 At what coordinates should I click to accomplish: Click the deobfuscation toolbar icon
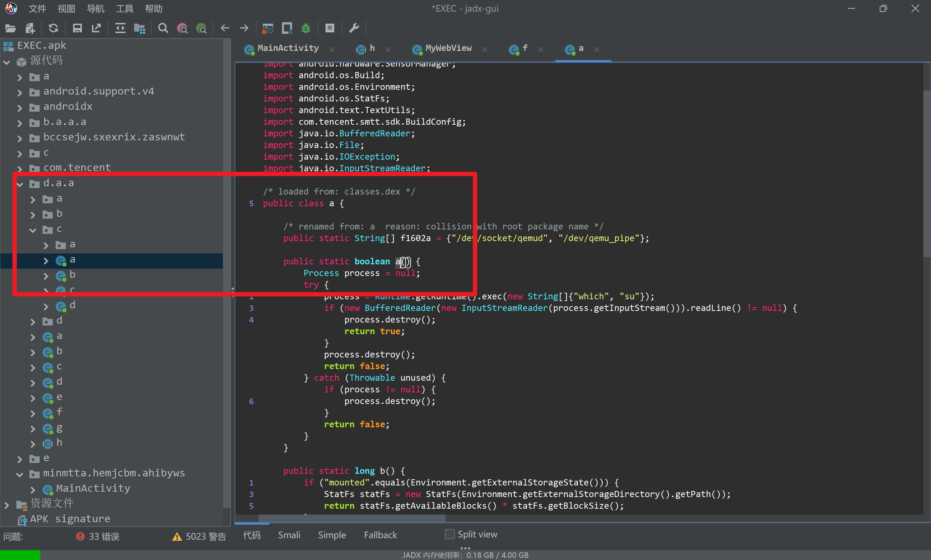point(268,28)
